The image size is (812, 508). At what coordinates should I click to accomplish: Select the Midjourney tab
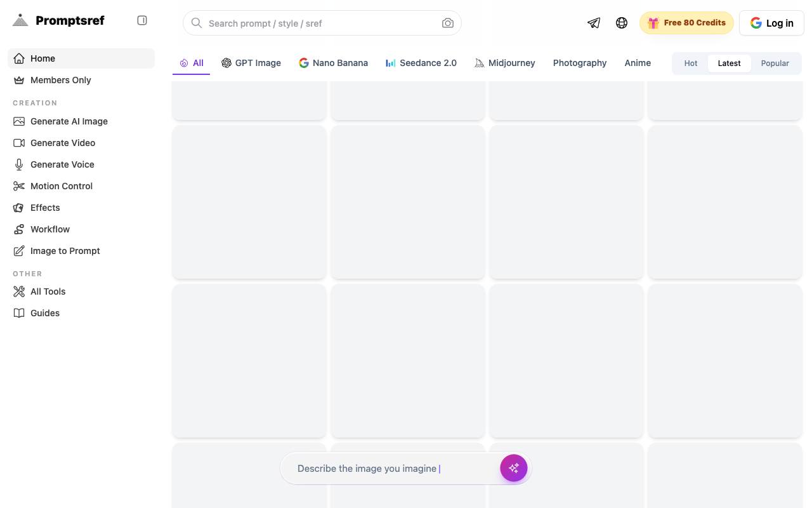click(505, 63)
